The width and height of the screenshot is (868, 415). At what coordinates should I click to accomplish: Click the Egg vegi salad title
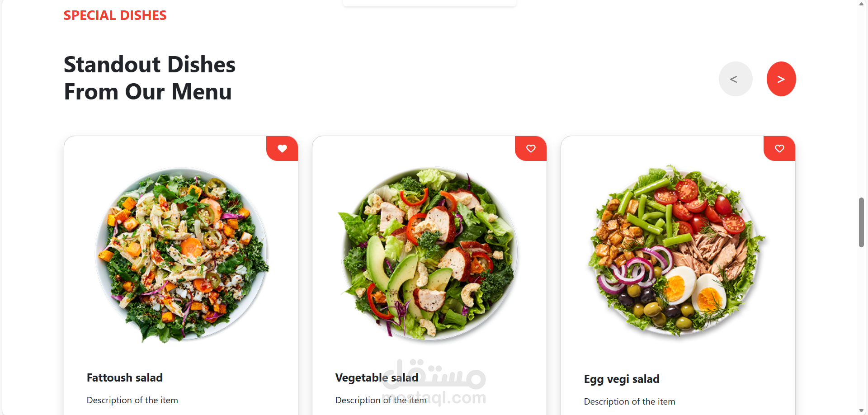622,379
